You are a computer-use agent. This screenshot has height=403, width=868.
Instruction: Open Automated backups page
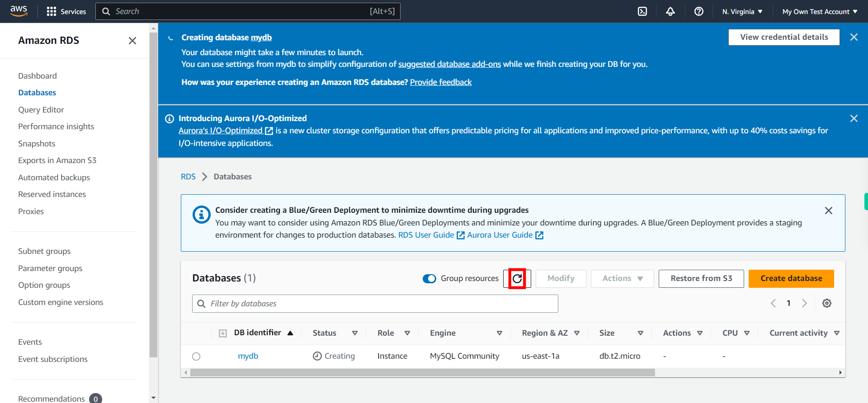pyautogui.click(x=54, y=178)
